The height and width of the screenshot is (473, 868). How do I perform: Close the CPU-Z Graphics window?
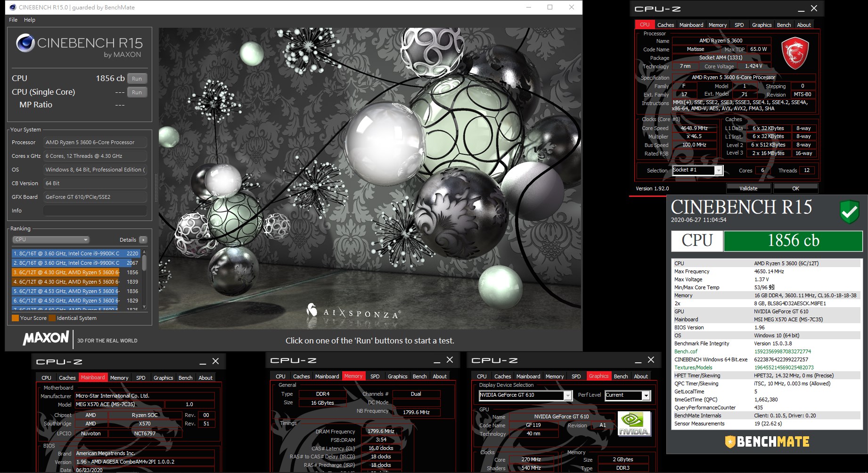pyautogui.click(x=651, y=359)
